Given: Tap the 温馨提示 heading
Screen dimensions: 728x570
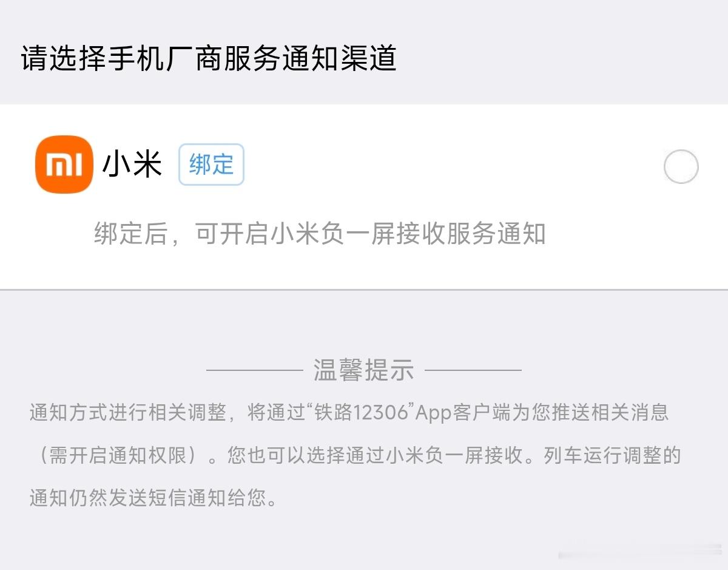Looking at the screenshot, I should click(x=363, y=370).
